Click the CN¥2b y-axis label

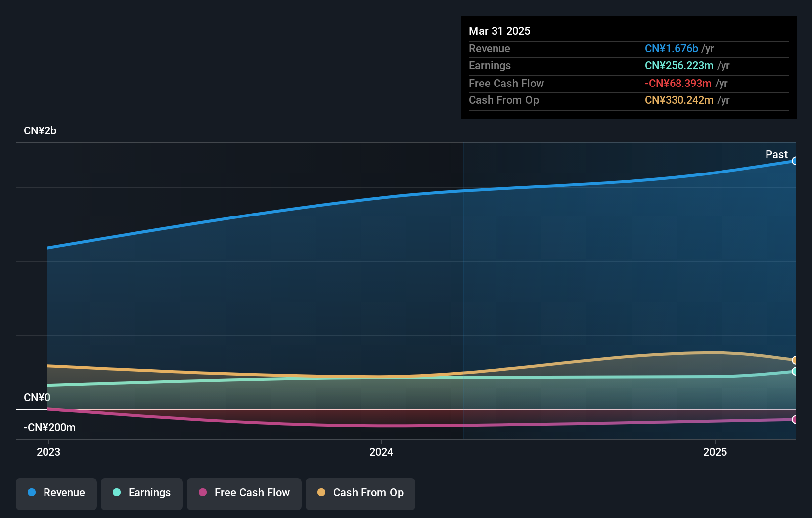[x=40, y=131]
